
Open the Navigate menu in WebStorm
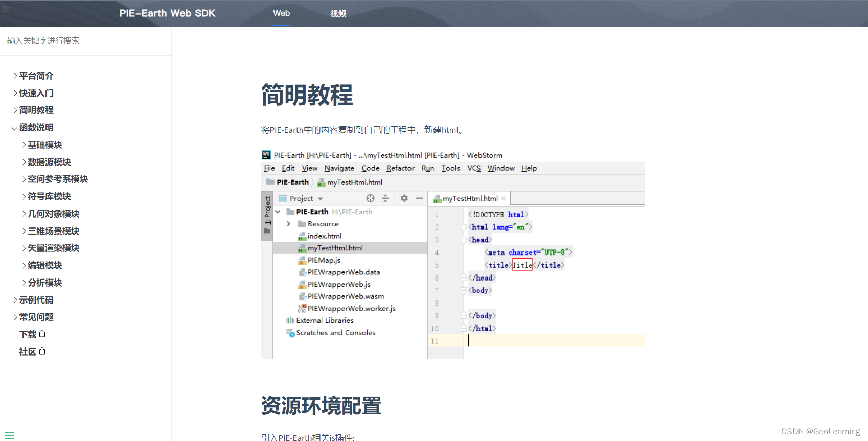[x=339, y=168]
